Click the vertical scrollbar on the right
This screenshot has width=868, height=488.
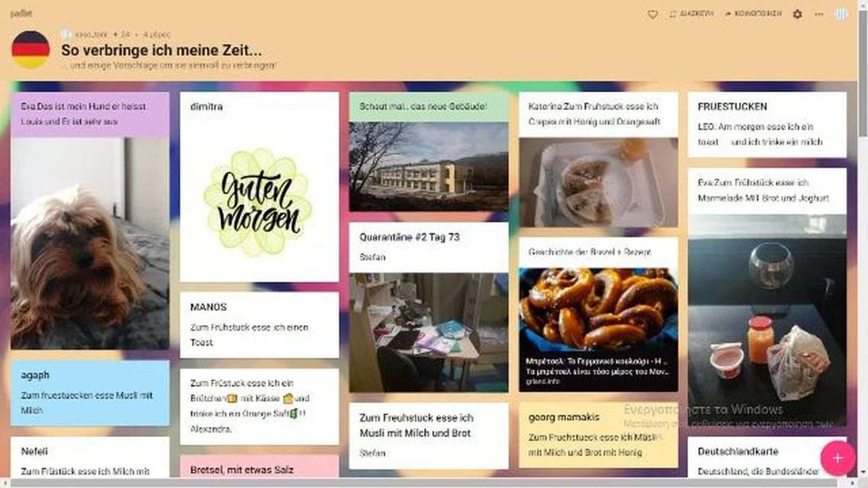coord(863,72)
